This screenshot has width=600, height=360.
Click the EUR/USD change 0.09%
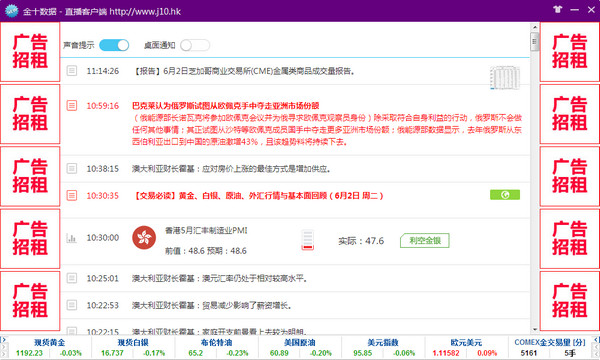(x=487, y=353)
